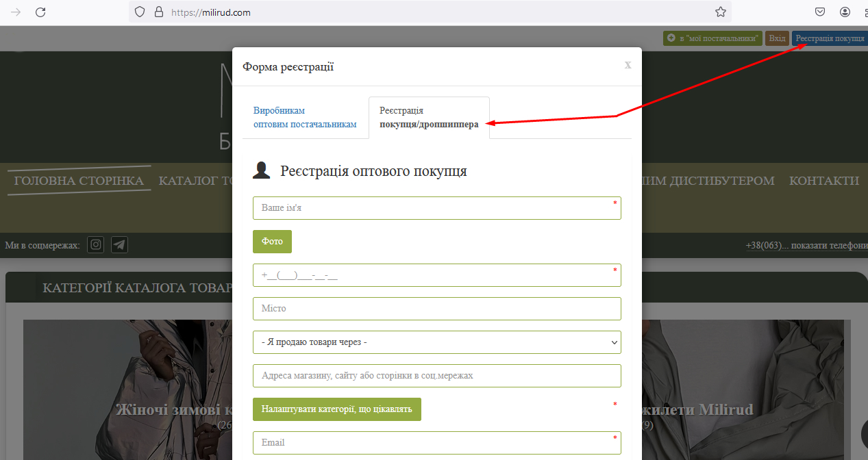Click the Email input field
The width and height of the screenshot is (868, 460).
point(436,442)
